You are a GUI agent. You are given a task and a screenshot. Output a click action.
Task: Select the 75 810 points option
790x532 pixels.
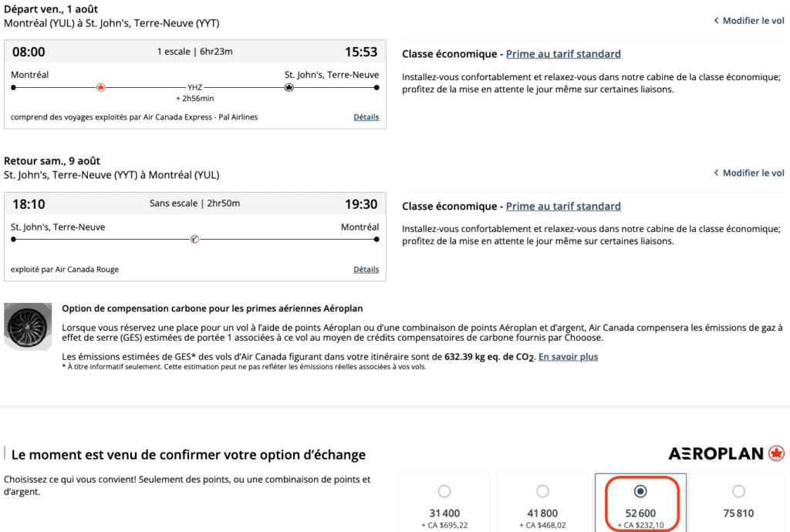tap(738, 491)
